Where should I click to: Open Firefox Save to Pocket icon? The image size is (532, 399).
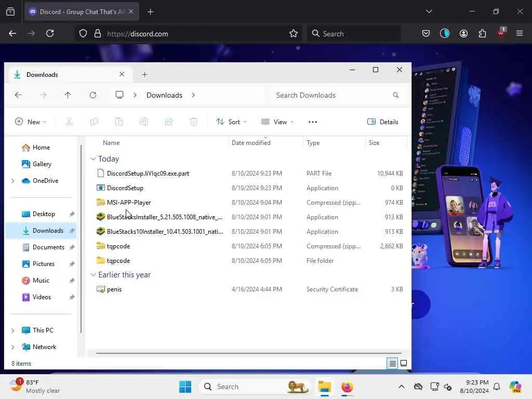pos(426,33)
